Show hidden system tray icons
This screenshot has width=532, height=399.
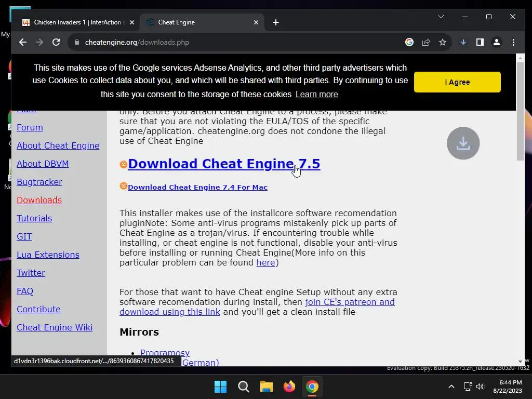pyautogui.click(x=451, y=387)
